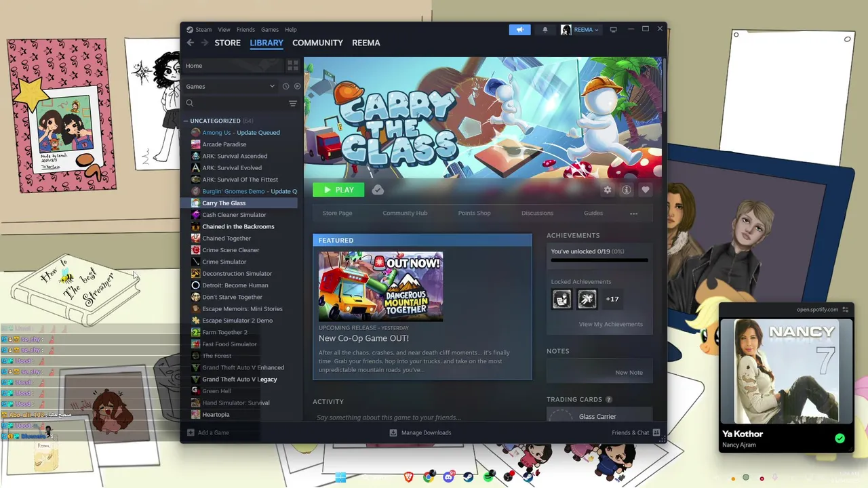Image resolution: width=868 pixels, height=488 pixels.
Task: Click the green PLAY button
Action: pyautogui.click(x=338, y=190)
